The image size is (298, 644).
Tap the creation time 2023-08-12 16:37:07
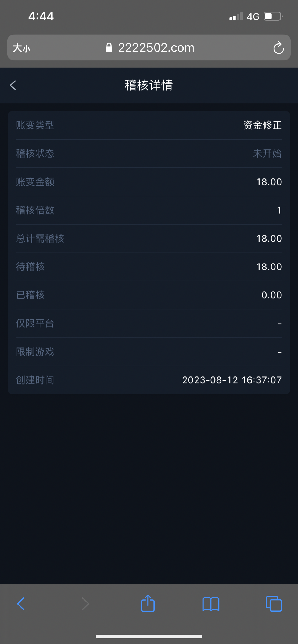point(232,380)
